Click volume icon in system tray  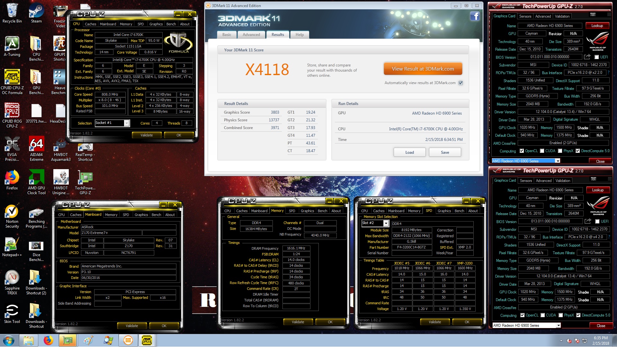[x=569, y=341]
